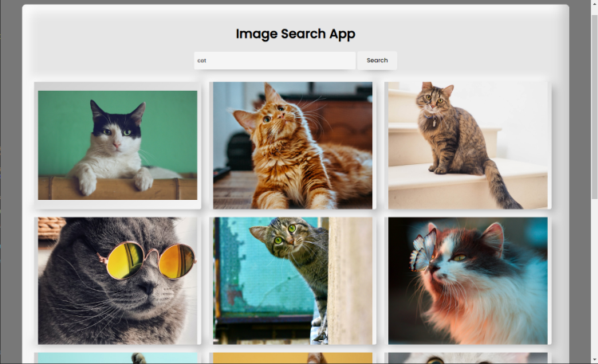Click the partially visible teal image at bottom-left
Viewport: 598px width, 364px height.
117,358
